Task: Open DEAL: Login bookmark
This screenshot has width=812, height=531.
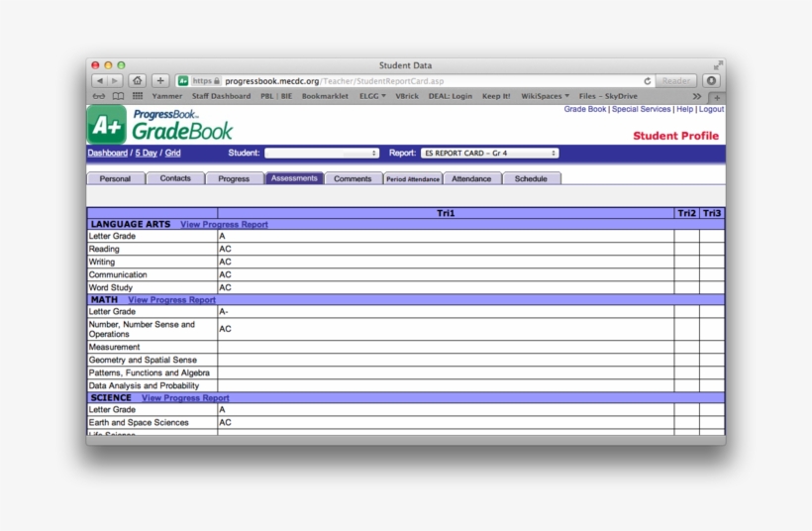Action: click(450, 96)
